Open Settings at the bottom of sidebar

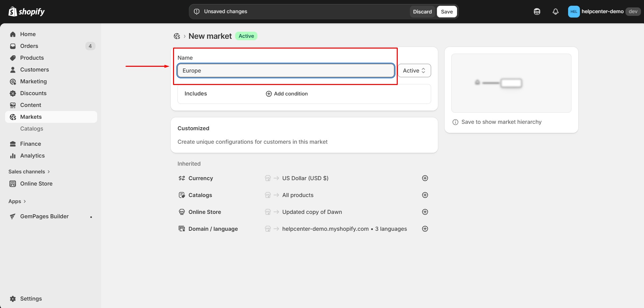coord(31,299)
